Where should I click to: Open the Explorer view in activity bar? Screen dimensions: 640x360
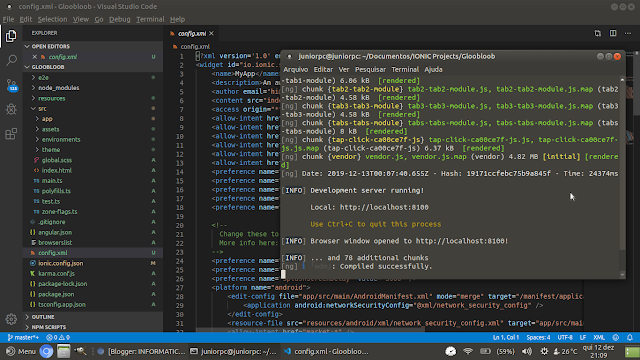(x=11, y=36)
